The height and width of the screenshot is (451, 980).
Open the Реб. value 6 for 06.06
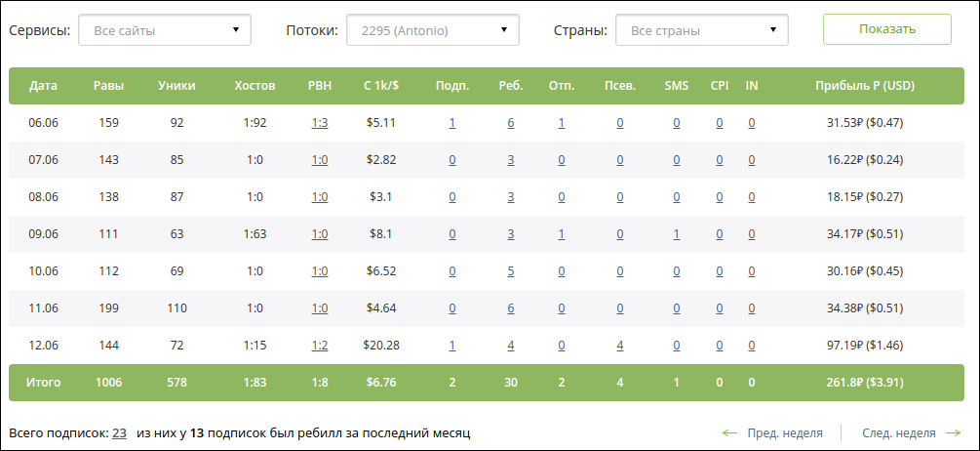(511, 123)
